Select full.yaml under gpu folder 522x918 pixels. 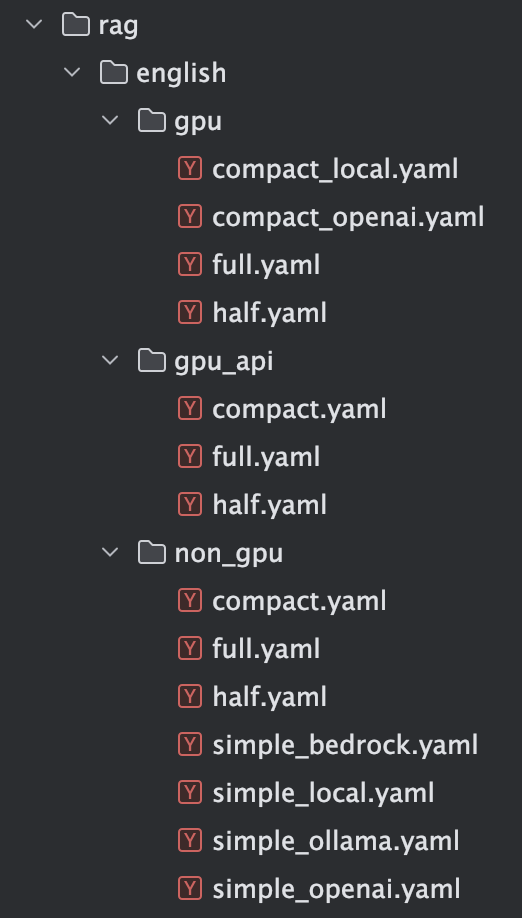266,266
